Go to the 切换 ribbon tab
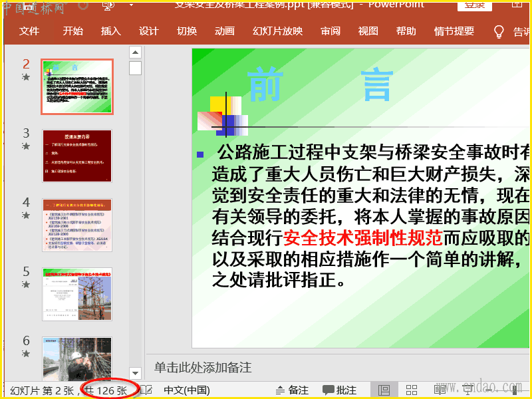 coord(187,31)
